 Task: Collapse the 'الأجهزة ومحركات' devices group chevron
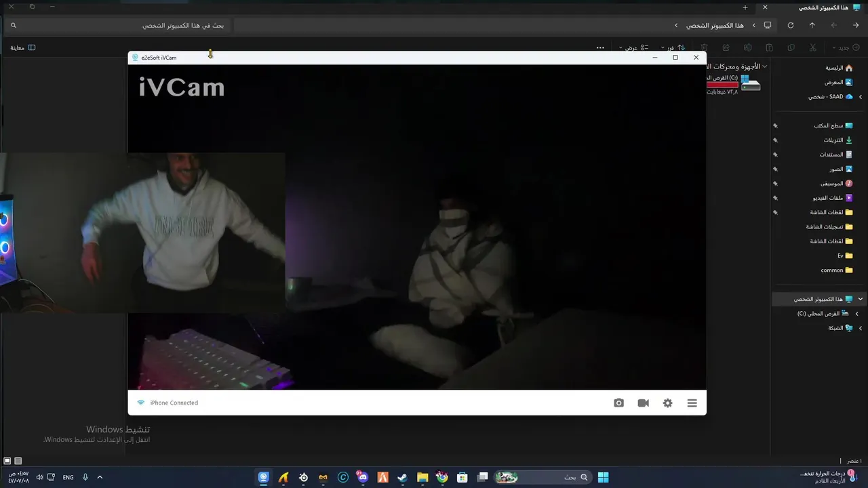pos(766,66)
